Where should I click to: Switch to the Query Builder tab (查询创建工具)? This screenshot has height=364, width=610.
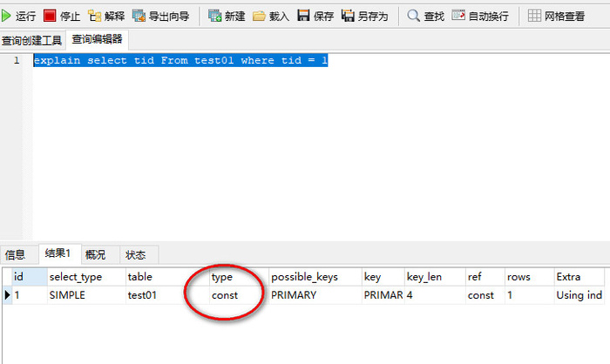pos(32,40)
